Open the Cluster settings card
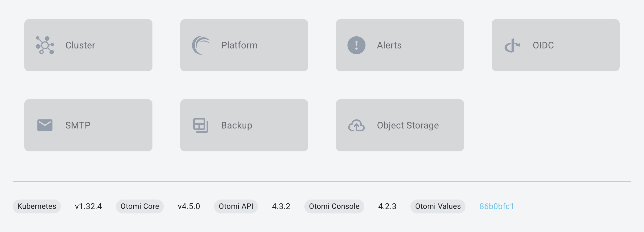 pos(88,45)
